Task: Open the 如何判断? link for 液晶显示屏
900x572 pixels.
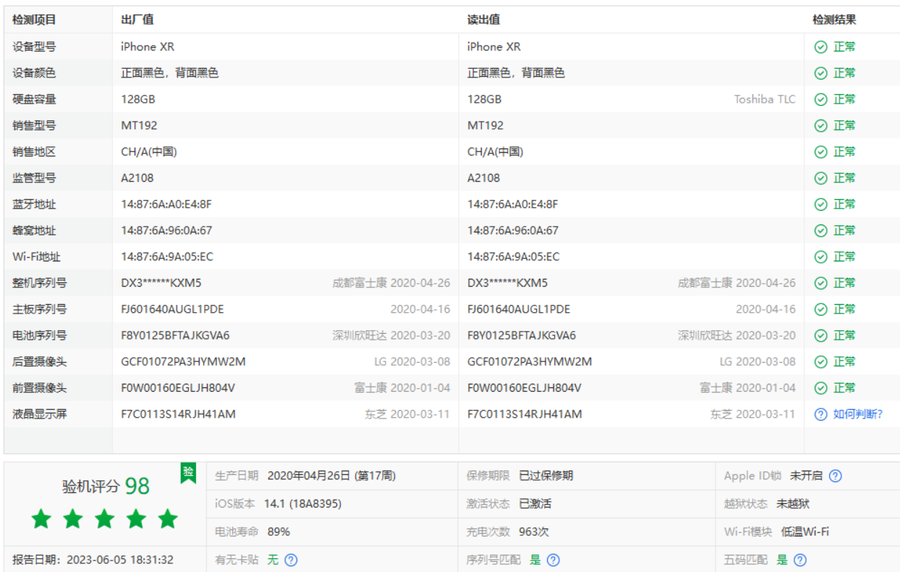Action: (858, 414)
